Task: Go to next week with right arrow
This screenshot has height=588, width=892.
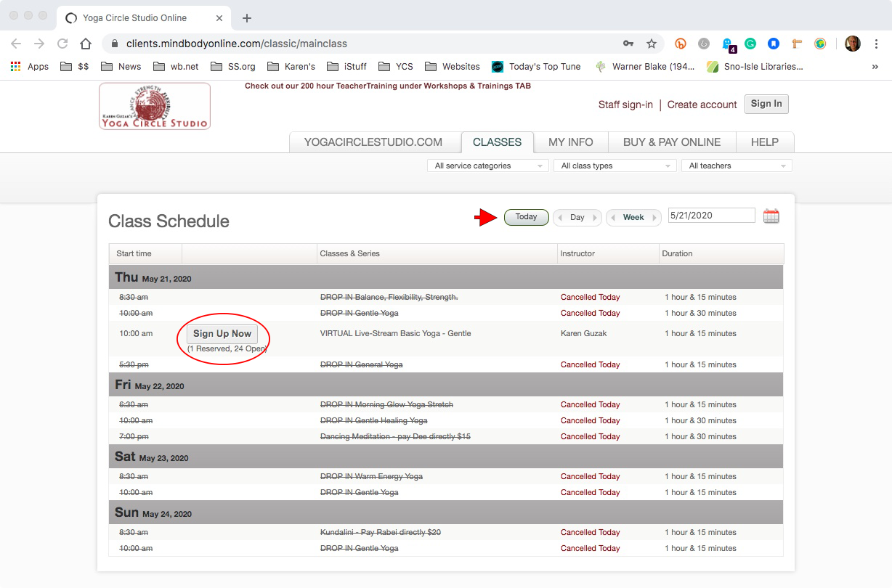Action: point(654,218)
